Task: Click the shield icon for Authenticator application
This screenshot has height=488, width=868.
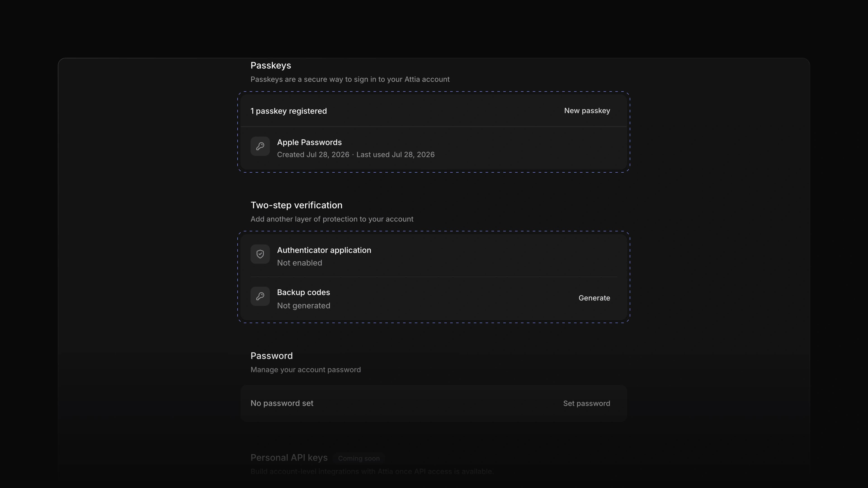Action: point(260,254)
